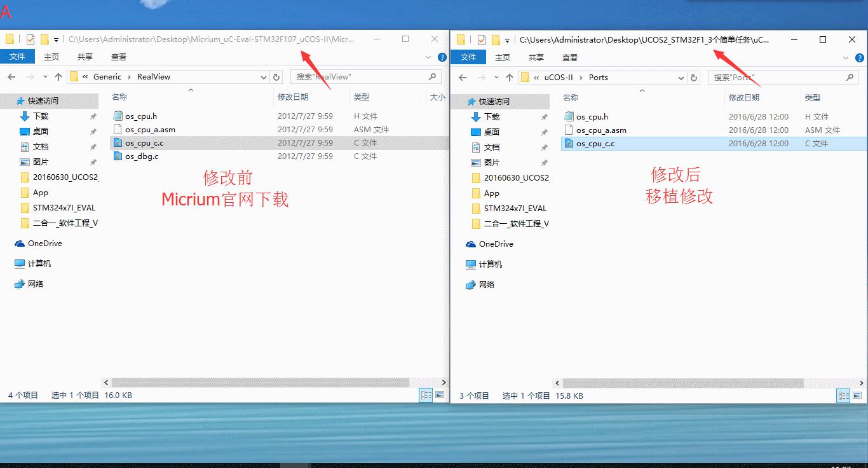Click uCOS-II breadcrumb in right address bar
This screenshot has height=468, width=868.
point(559,77)
